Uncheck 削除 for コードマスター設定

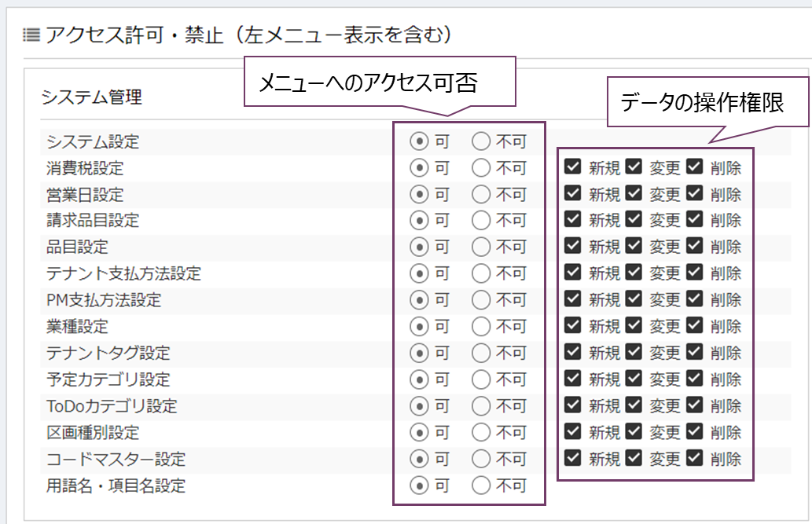pos(694,458)
